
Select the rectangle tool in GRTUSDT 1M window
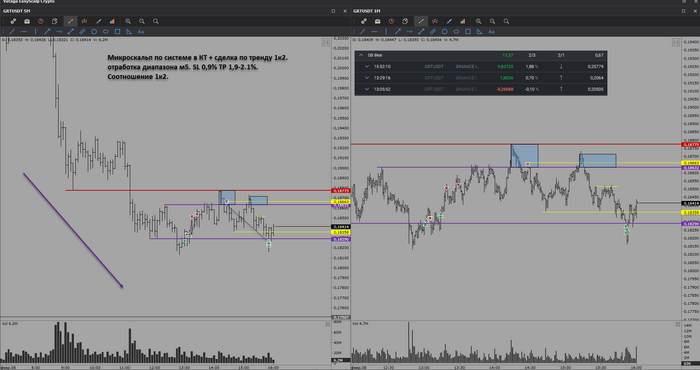(468, 32)
